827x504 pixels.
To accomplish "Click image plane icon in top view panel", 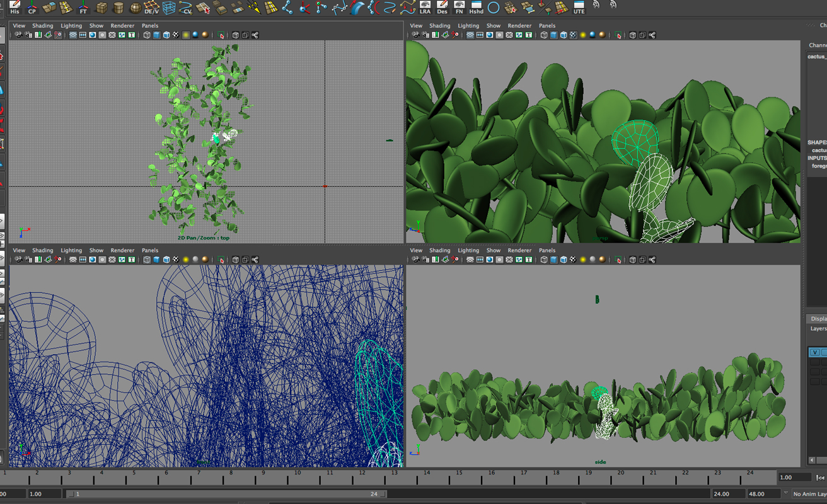I will point(48,35).
